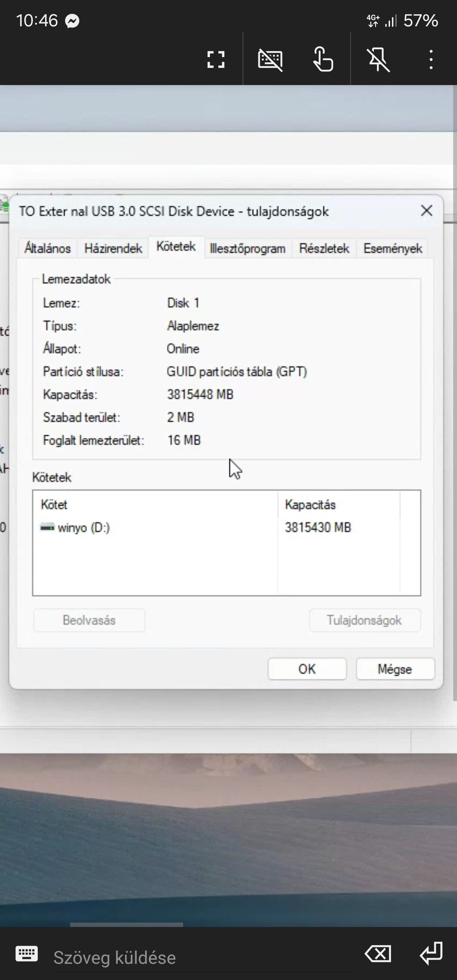Click the Tulajdonságok button
The width and height of the screenshot is (457, 980).
[x=364, y=620]
